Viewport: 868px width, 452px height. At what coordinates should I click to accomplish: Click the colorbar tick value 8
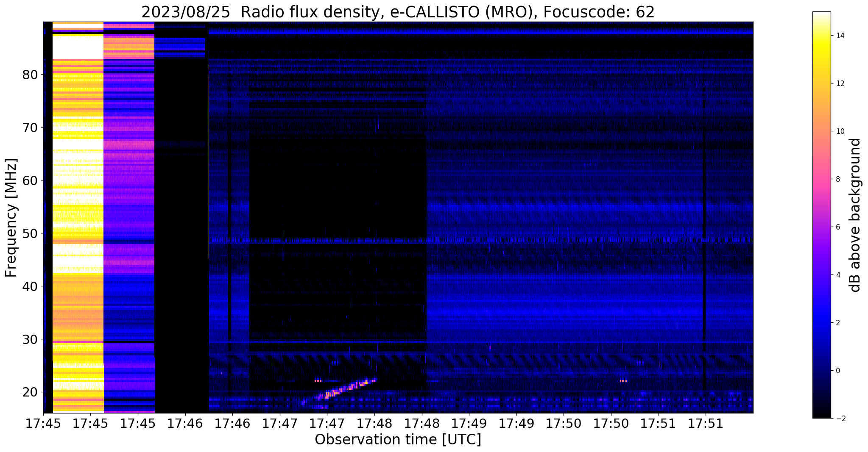point(837,179)
